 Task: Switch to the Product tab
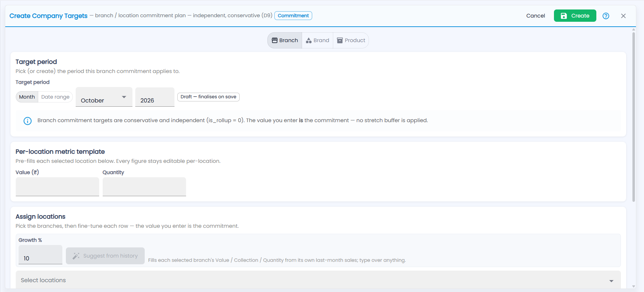tap(351, 40)
